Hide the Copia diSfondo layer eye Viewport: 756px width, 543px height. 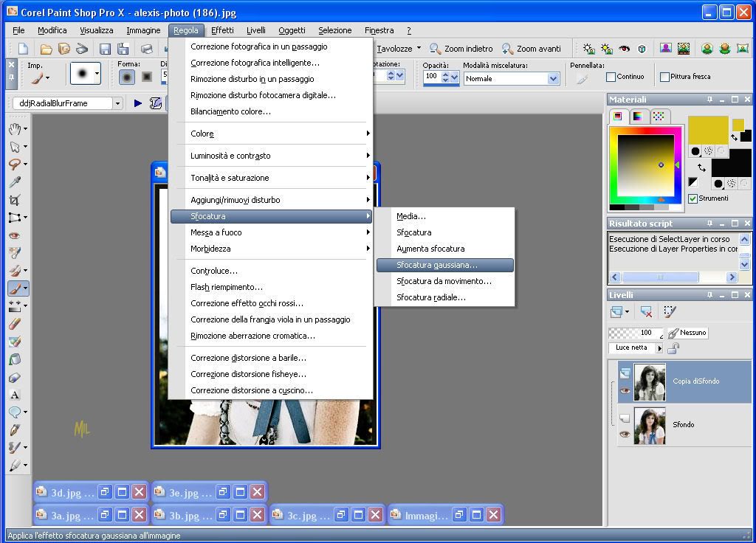(x=625, y=391)
